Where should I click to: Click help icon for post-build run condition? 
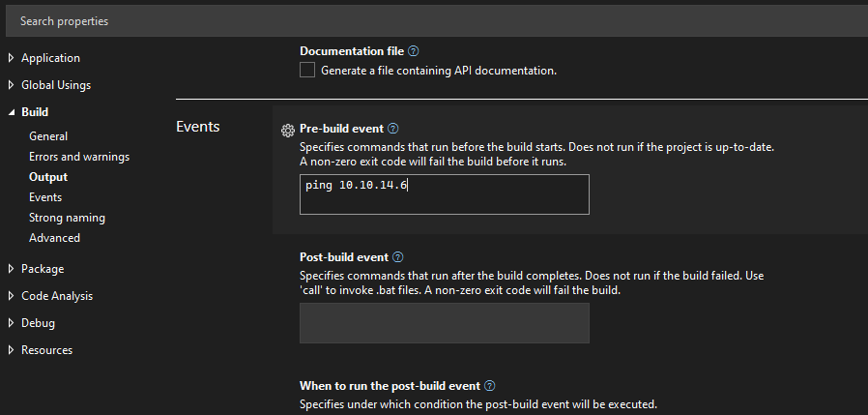(490, 385)
